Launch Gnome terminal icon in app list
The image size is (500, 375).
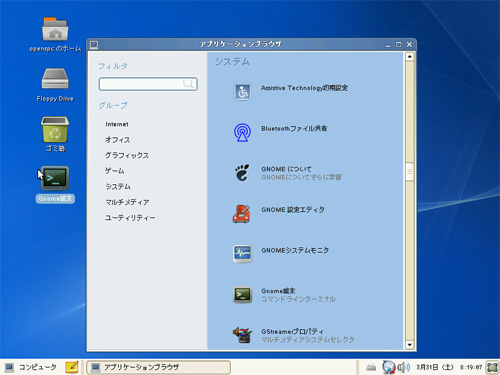242,295
